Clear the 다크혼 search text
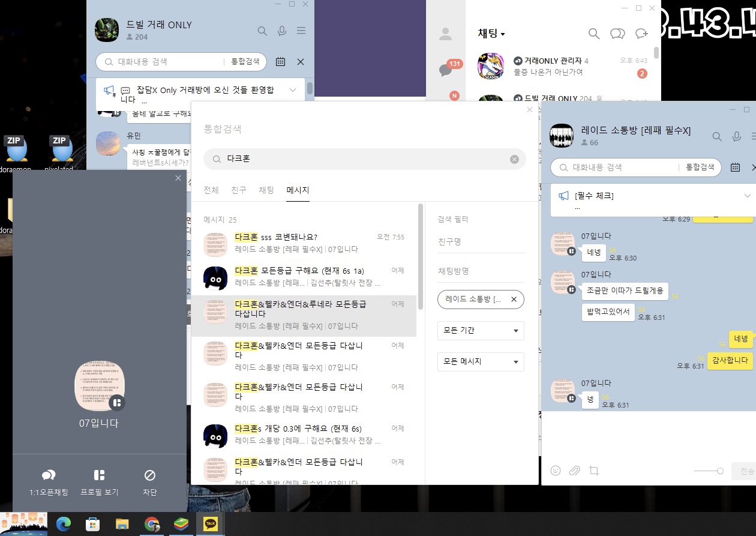The height and width of the screenshot is (536, 756). [514, 159]
